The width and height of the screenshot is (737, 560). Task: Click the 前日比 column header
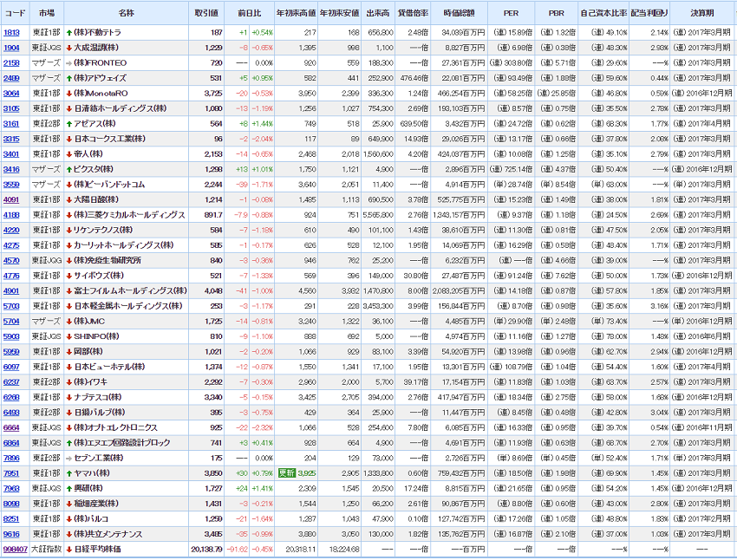click(x=250, y=13)
